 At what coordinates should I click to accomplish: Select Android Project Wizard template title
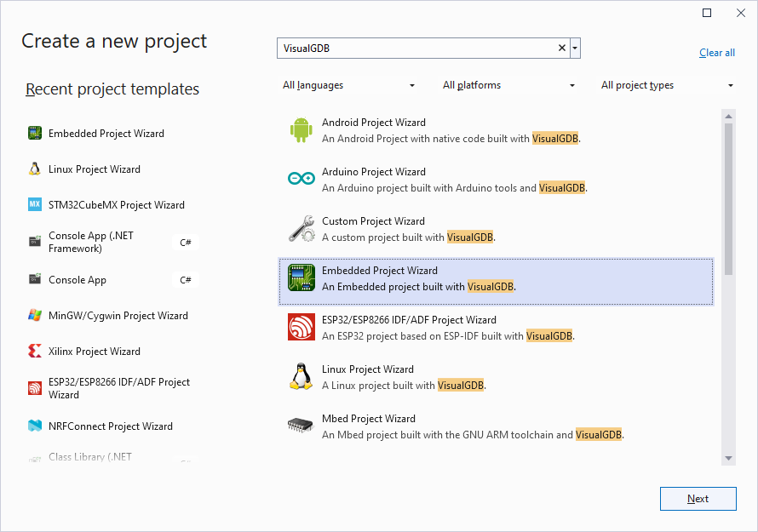374,123
